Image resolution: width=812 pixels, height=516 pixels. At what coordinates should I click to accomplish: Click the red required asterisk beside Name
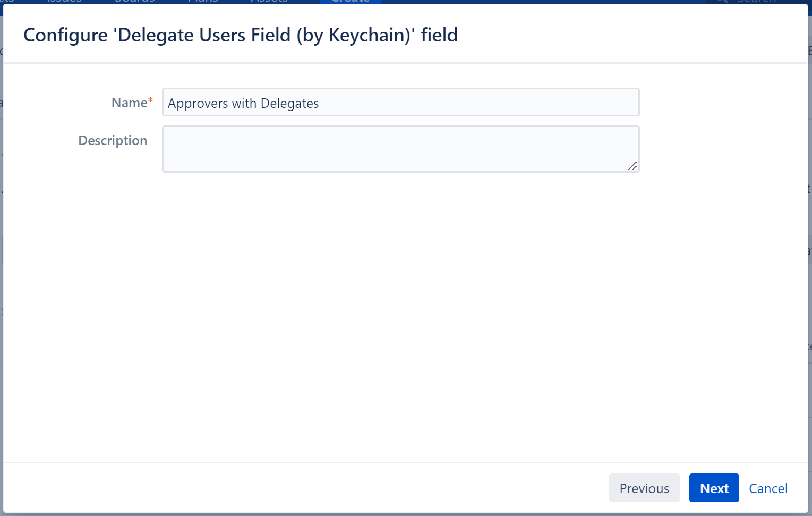click(x=150, y=100)
